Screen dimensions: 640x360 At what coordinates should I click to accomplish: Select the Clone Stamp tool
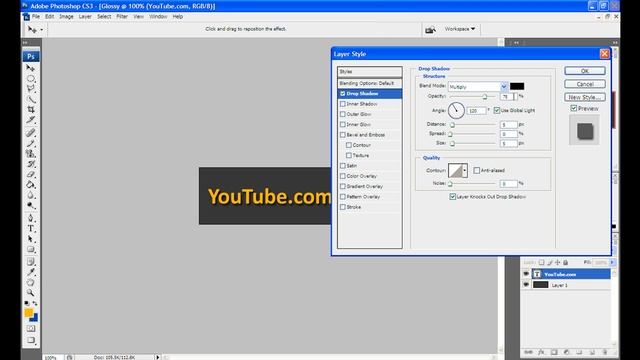(31, 153)
